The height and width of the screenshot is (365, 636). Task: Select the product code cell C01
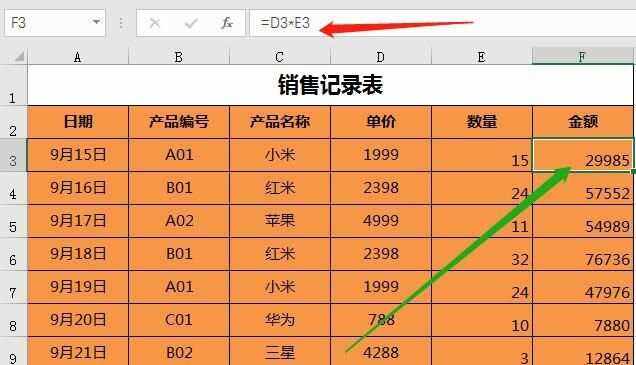[178, 320]
